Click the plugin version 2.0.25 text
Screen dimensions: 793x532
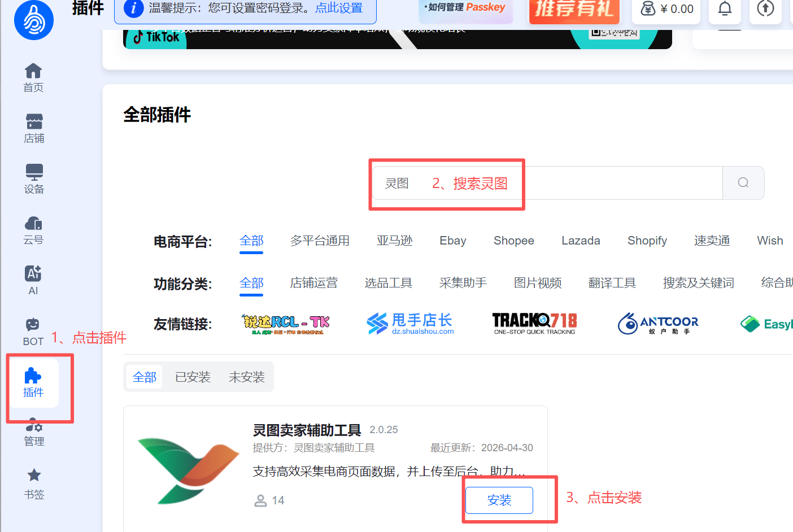click(384, 430)
